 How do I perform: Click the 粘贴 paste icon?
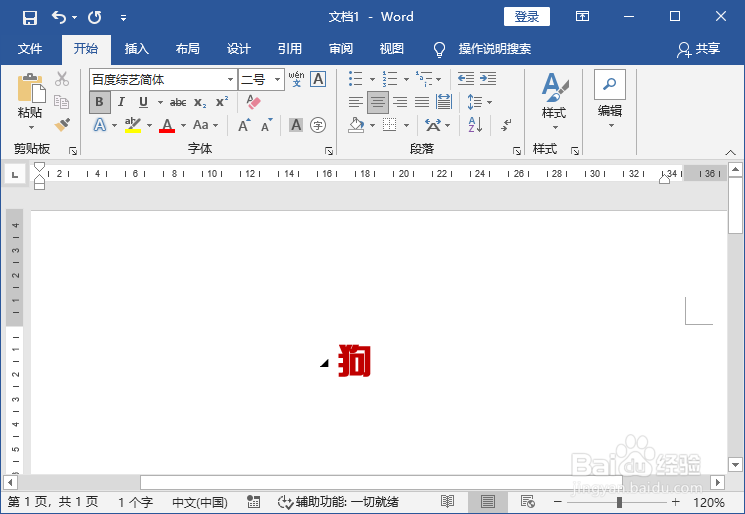pyautogui.click(x=30, y=88)
